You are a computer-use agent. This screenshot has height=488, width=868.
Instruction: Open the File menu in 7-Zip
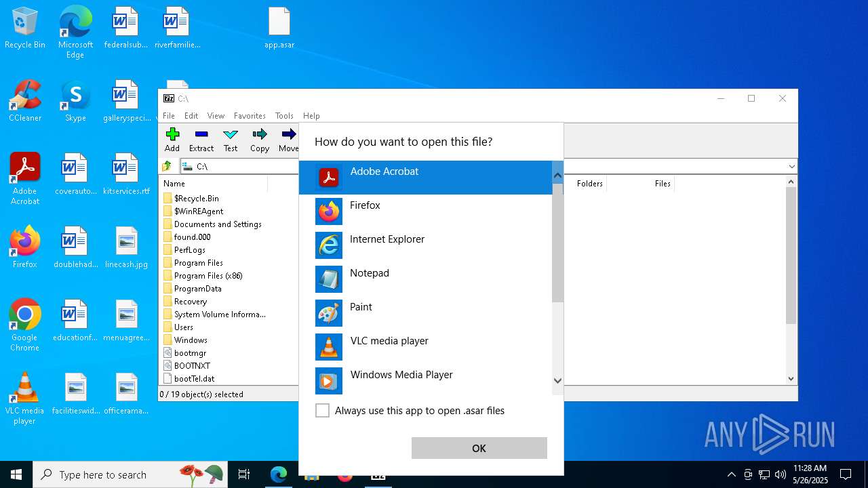pyautogui.click(x=169, y=116)
